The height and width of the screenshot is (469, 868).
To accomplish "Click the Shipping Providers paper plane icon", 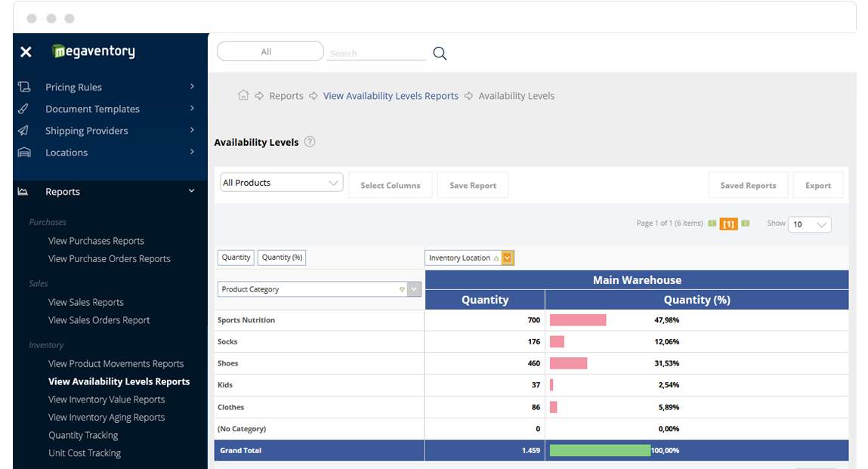I will [24, 131].
